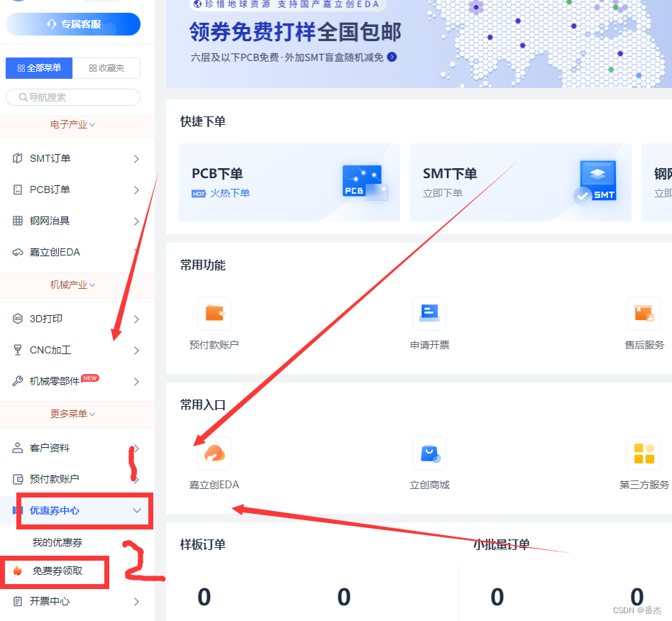This screenshot has height=621, width=672.
Task: Click the 第三方服务 yellow squares icon
Action: pos(644,454)
